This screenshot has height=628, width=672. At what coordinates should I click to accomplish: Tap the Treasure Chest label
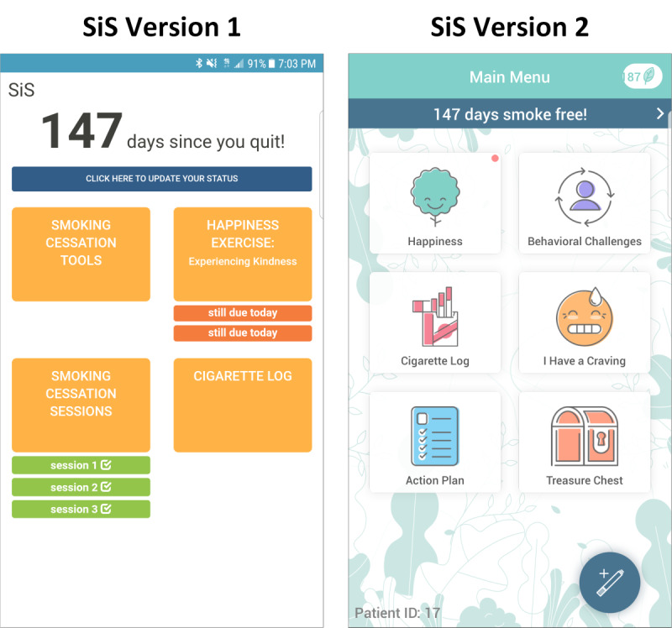pyautogui.click(x=585, y=480)
